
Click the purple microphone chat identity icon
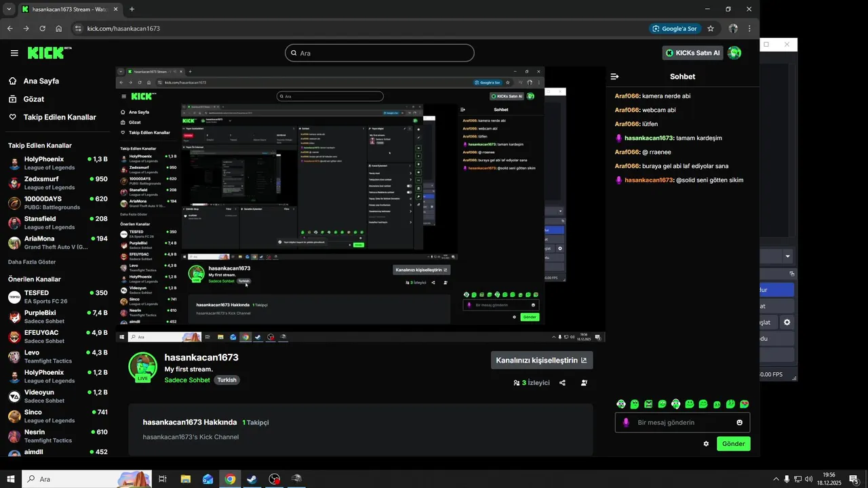click(x=626, y=422)
